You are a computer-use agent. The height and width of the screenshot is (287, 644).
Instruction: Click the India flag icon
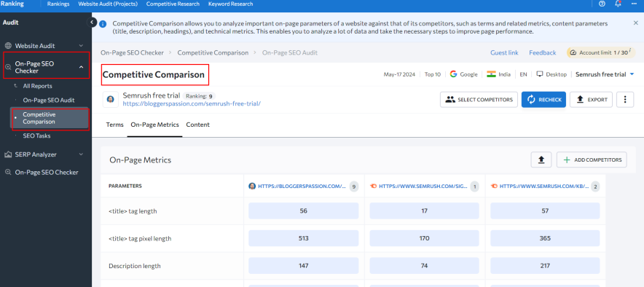(491, 74)
